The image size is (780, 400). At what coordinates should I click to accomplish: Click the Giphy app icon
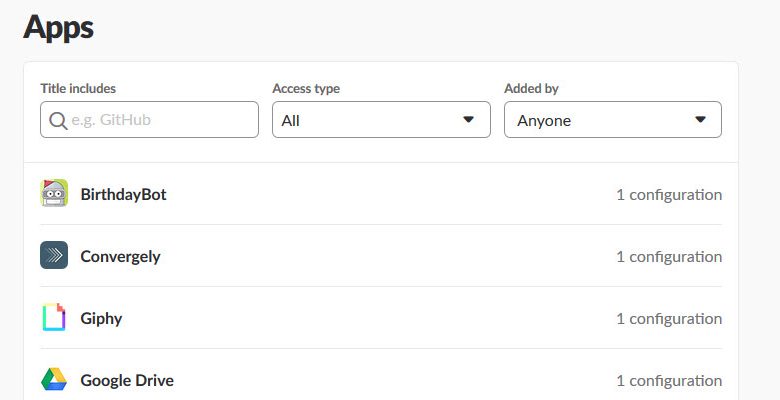54,318
